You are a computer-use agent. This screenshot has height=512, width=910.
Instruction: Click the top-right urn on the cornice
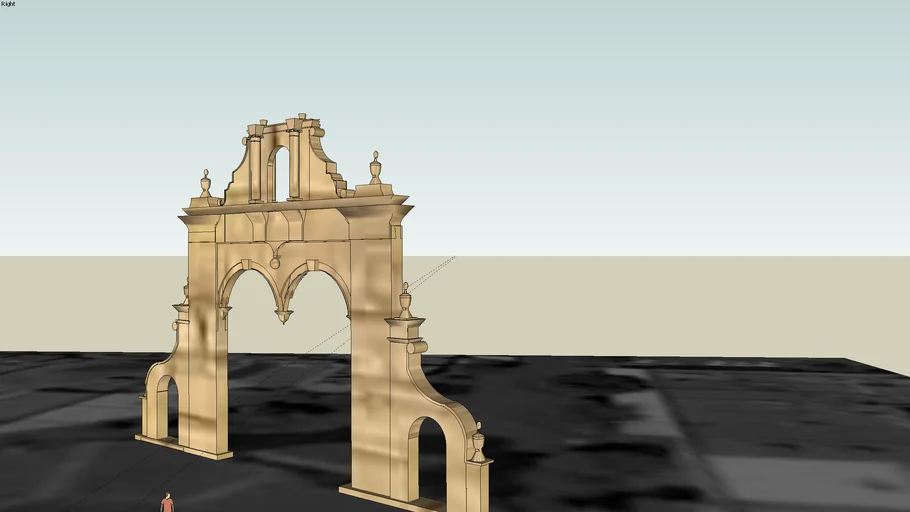point(375,168)
